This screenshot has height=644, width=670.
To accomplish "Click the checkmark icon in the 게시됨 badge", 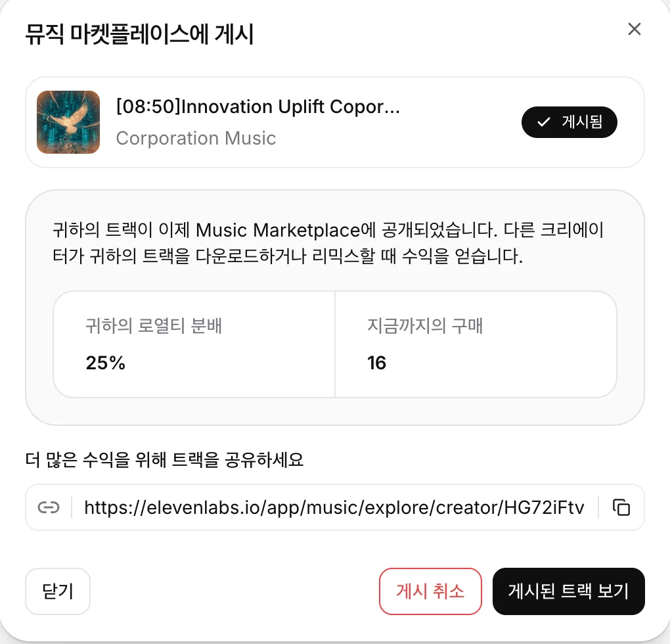I will (x=543, y=122).
